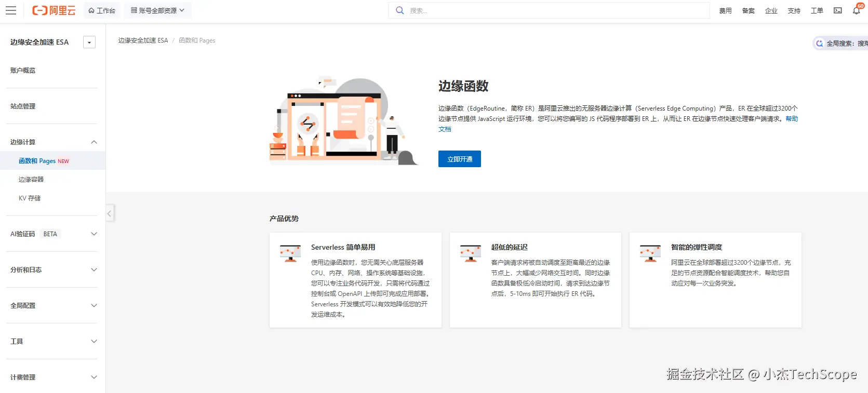Collapse the sidebar with the arrow handle

[x=110, y=213]
